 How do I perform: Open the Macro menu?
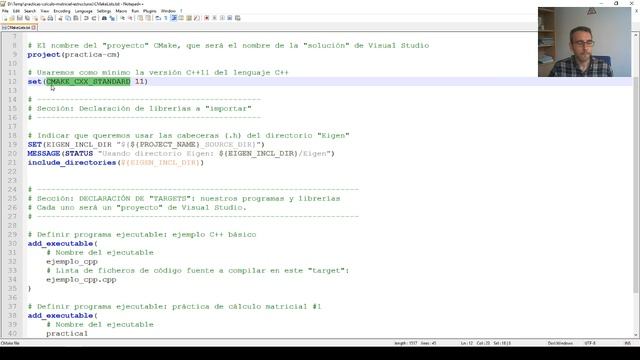coord(121,11)
